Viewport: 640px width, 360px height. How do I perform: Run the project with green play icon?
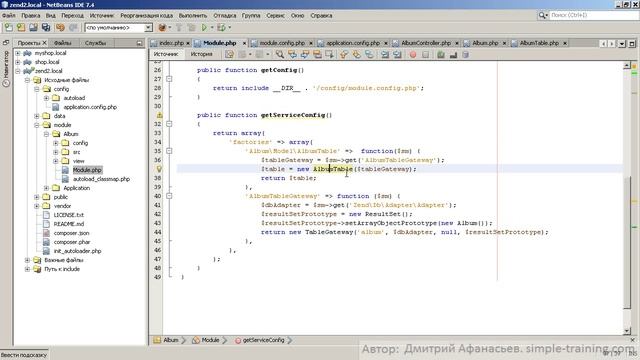pos(204,27)
